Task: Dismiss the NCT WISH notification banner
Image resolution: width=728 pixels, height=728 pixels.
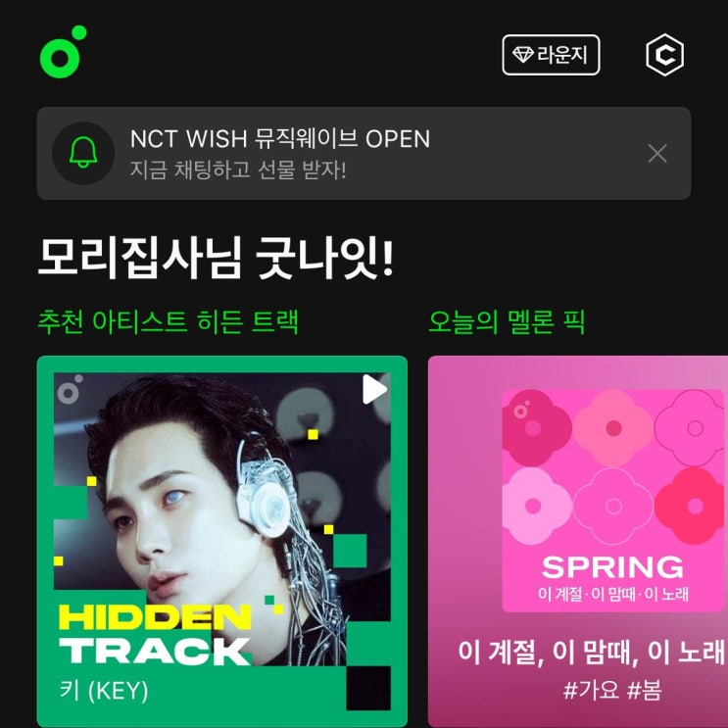Action: pyautogui.click(x=657, y=154)
